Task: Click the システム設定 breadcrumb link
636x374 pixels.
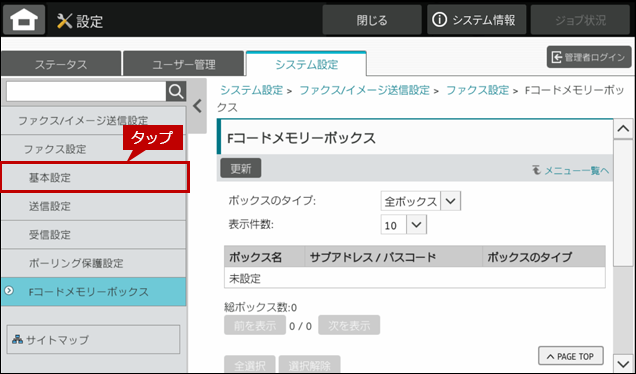Action: 251,90
